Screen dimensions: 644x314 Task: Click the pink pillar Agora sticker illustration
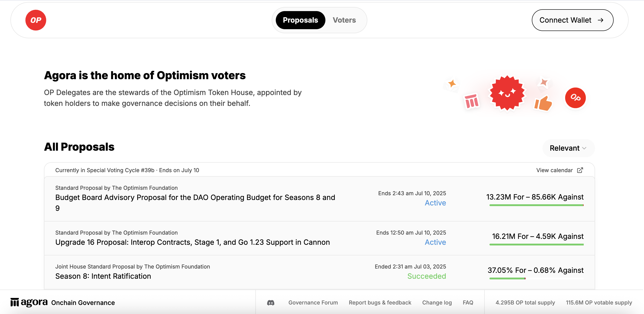[x=472, y=101]
